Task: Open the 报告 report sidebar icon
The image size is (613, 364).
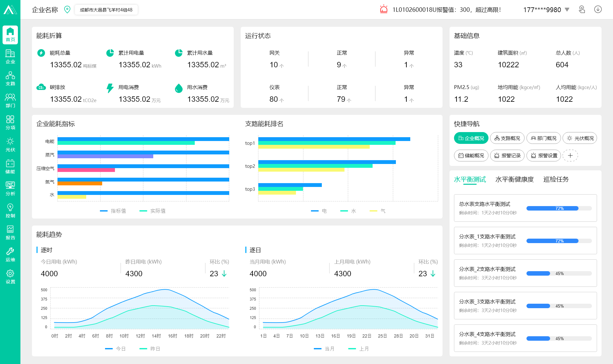Action: click(x=10, y=233)
